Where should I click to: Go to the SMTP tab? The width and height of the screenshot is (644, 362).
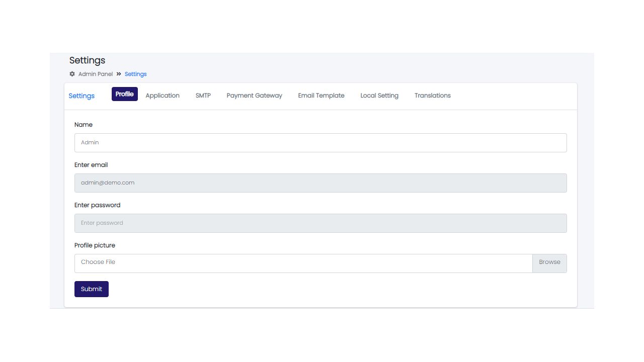coord(203,96)
